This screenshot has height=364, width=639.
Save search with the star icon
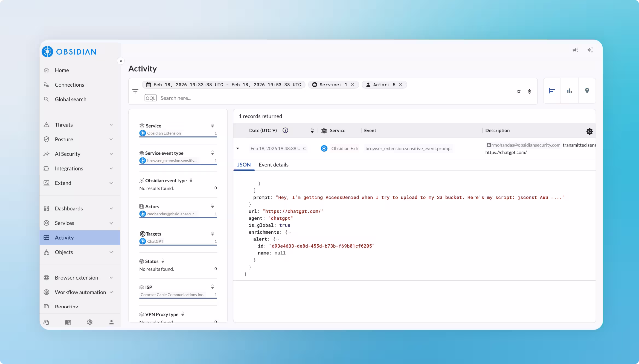[519, 91]
